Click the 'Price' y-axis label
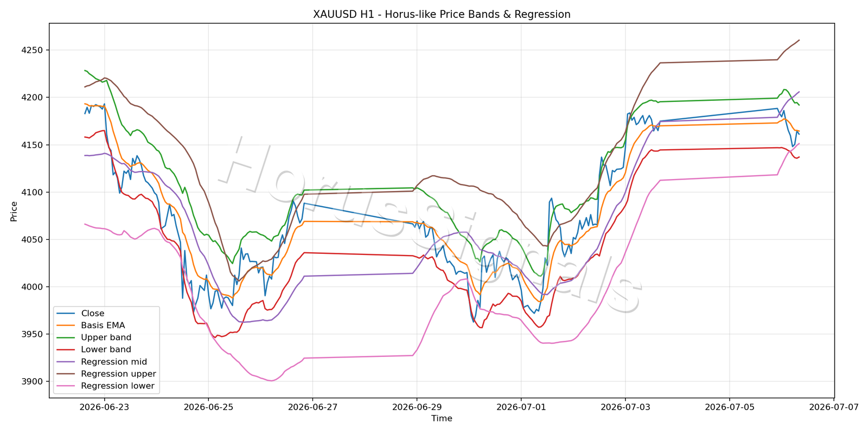Viewport: 868px width, 434px height. pyautogui.click(x=14, y=211)
